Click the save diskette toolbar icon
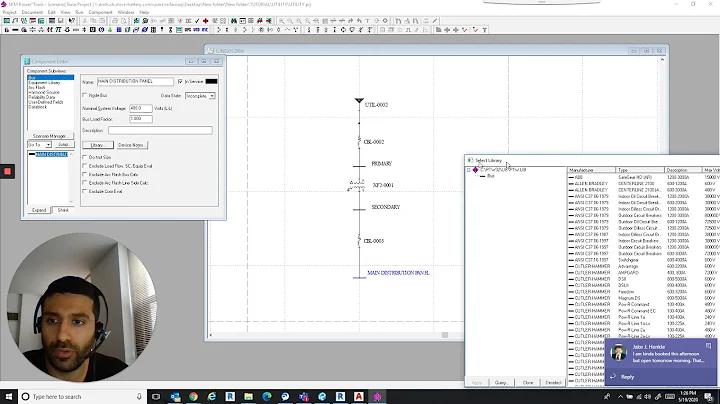The height and width of the screenshot is (404, 720). (61, 21)
